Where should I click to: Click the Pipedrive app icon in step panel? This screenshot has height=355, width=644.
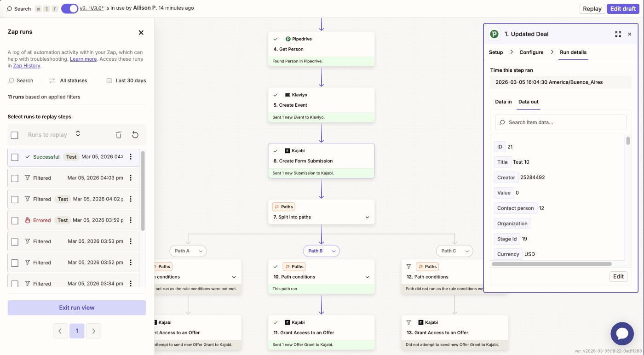[494, 34]
